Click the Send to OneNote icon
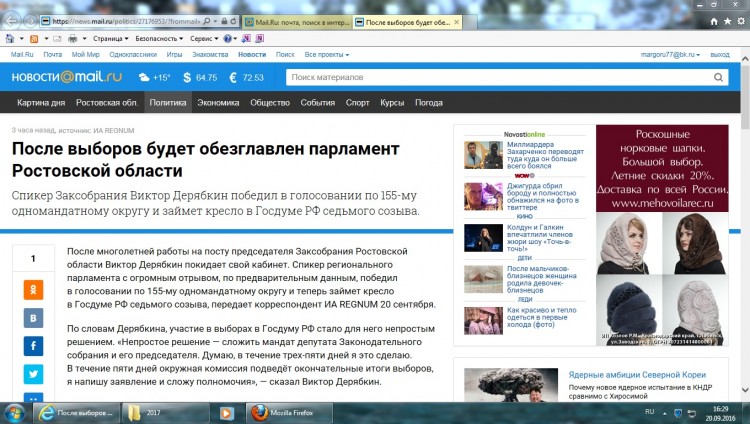Viewport: 750px width, 424px height. tap(246, 38)
